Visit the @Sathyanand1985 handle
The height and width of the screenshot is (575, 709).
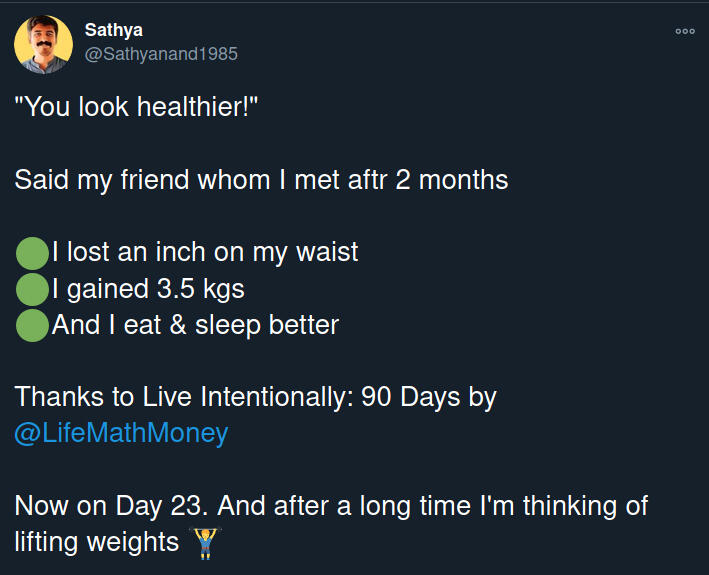pyautogui.click(x=161, y=54)
